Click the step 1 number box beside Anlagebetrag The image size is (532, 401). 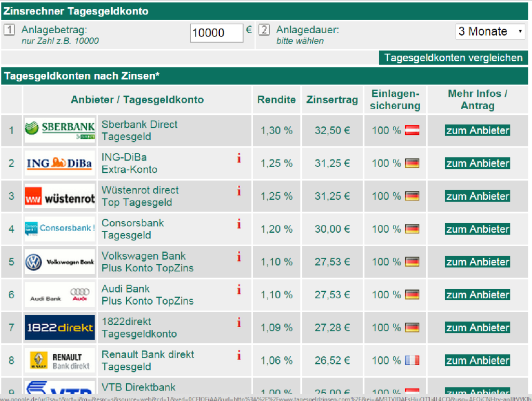click(x=9, y=30)
